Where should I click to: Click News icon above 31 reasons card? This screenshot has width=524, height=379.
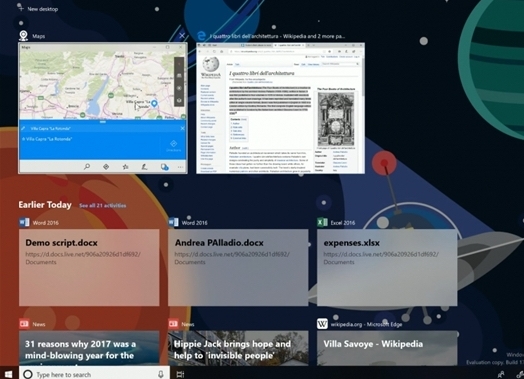24,324
